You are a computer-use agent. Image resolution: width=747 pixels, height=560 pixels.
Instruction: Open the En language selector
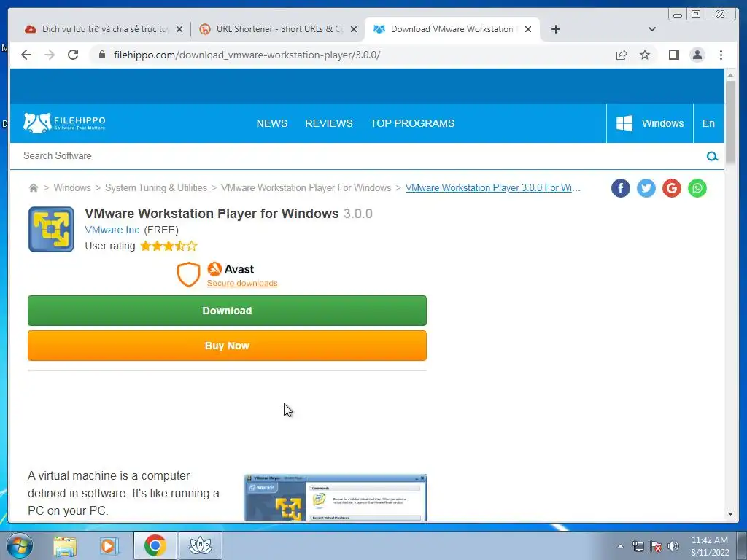click(x=708, y=123)
